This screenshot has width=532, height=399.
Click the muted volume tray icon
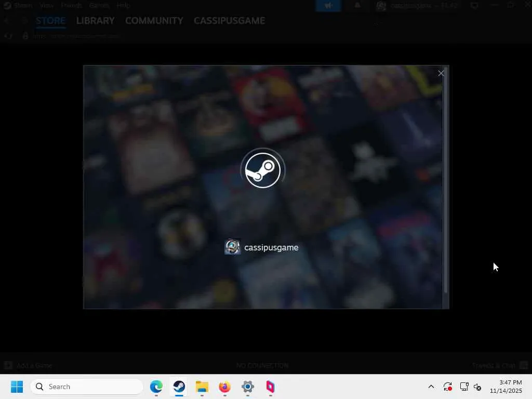[x=477, y=387]
